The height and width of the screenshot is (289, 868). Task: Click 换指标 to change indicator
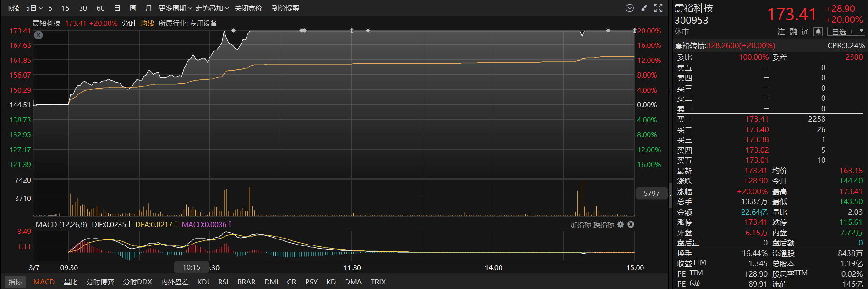tap(604, 224)
